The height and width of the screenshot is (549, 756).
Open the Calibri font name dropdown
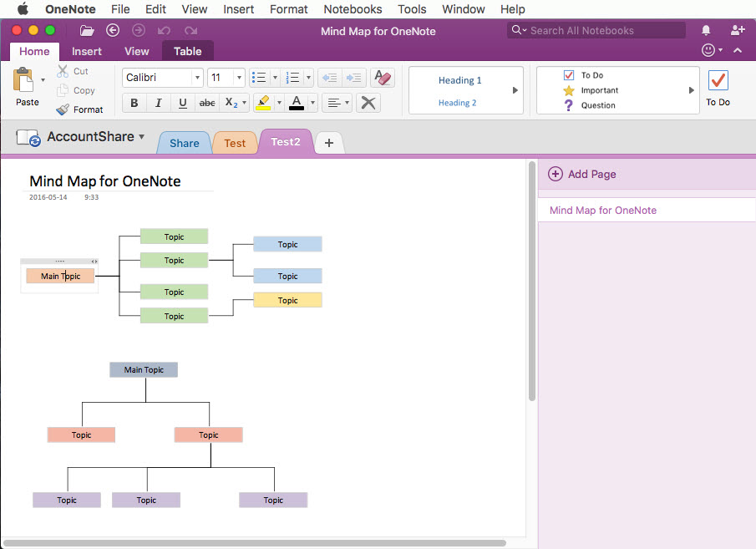[x=197, y=78]
